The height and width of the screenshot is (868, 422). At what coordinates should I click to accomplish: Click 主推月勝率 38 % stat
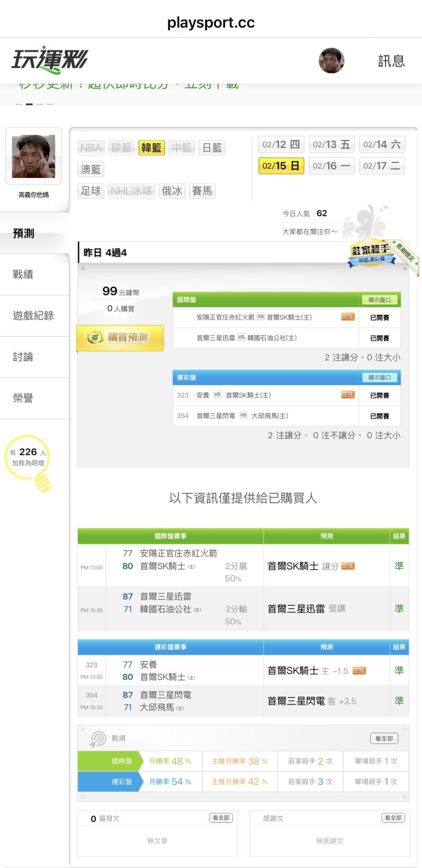pyautogui.click(x=240, y=761)
